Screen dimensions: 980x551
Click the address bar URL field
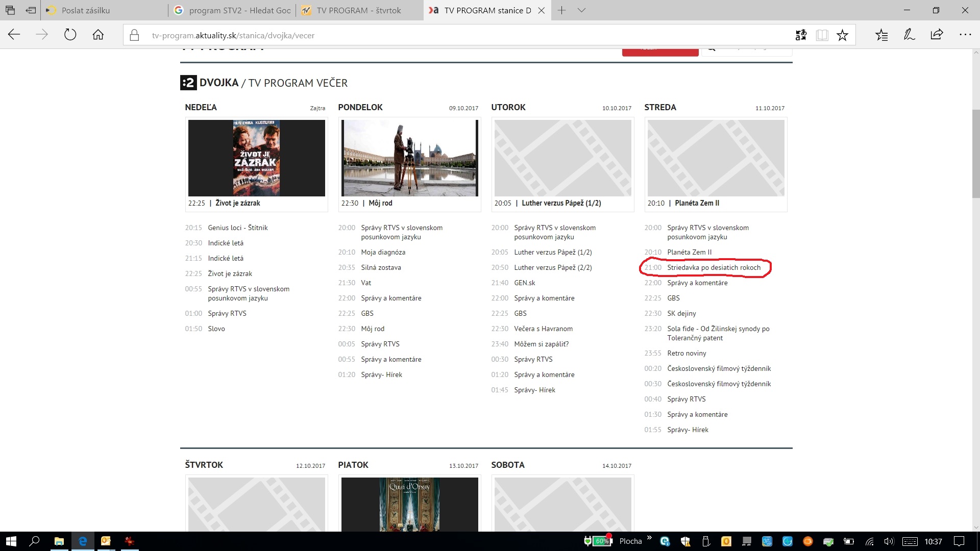[x=459, y=35]
